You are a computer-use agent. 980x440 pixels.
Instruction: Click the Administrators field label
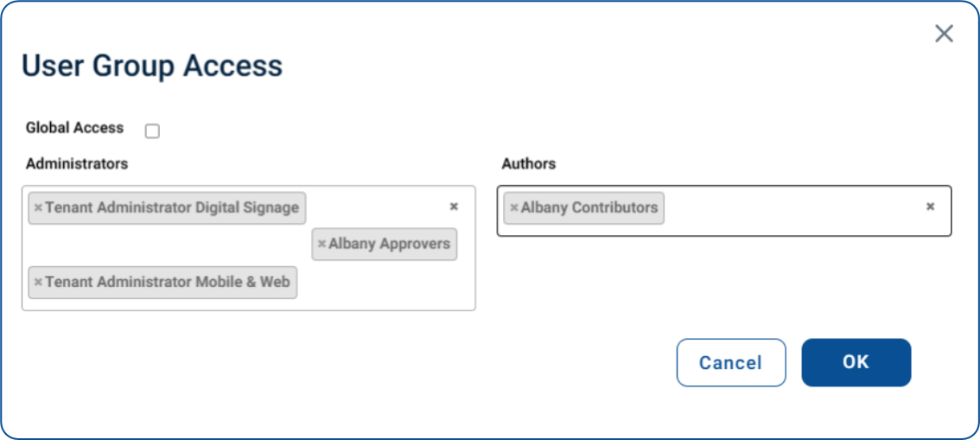77,163
